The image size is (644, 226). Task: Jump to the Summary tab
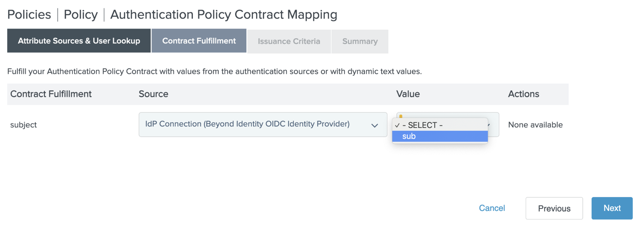360,41
